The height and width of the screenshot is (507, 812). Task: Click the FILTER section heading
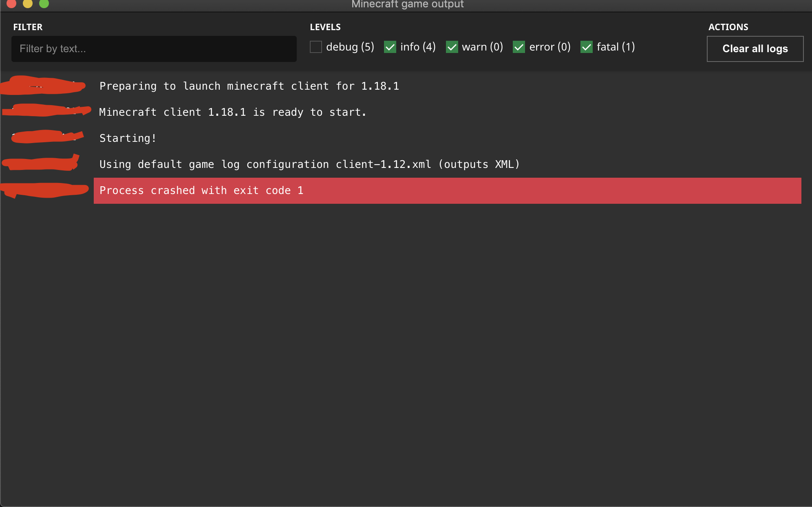pyautogui.click(x=28, y=27)
